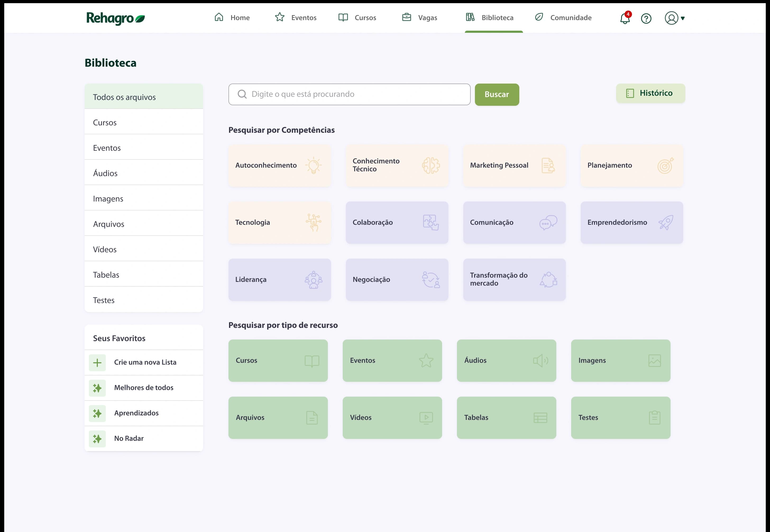
Task: Open the Transformação do mercado card
Action: click(x=514, y=280)
